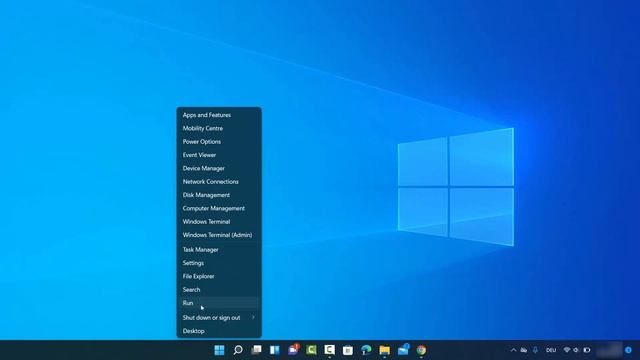Viewport: 640px width, 360px height.
Task: Launch Google Chrome from the taskbar
Action: click(421, 350)
